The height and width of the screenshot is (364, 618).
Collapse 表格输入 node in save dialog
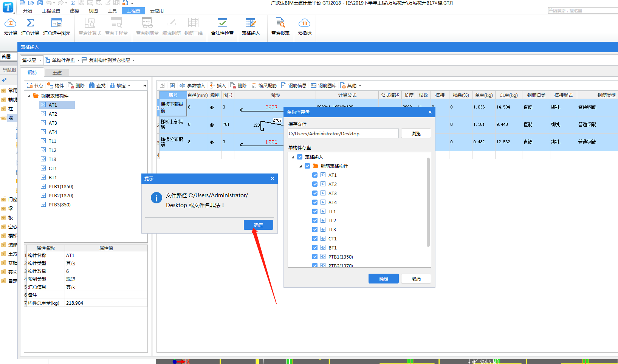293,157
